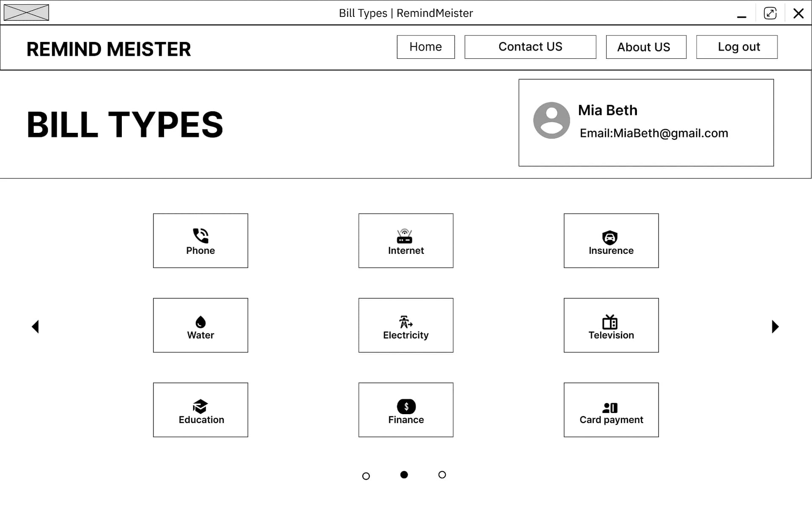Open the Electricity tower icon
812x525 pixels.
(x=405, y=322)
